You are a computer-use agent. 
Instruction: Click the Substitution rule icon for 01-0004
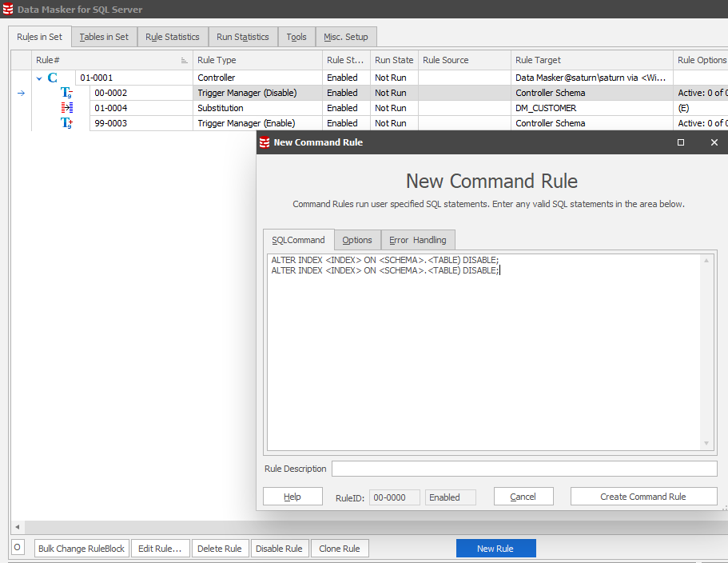67,108
